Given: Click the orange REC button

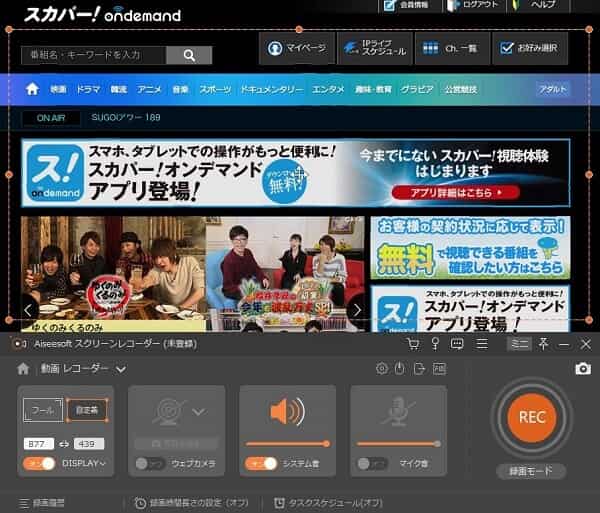Looking at the screenshot, I should click(x=531, y=417).
